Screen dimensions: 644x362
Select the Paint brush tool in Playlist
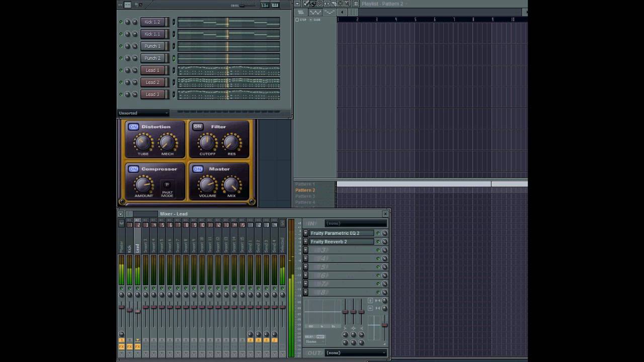point(313,4)
